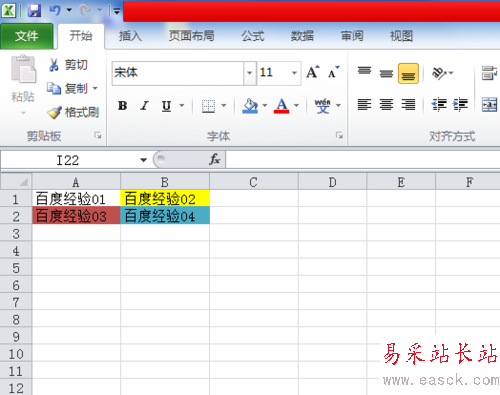Click the merge and center icon

point(489,105)
